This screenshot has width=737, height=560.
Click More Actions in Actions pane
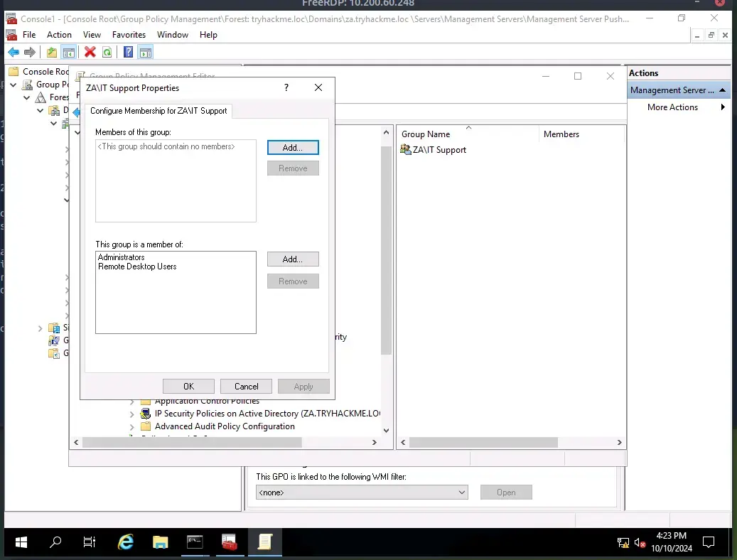click(x=672, y=107)
